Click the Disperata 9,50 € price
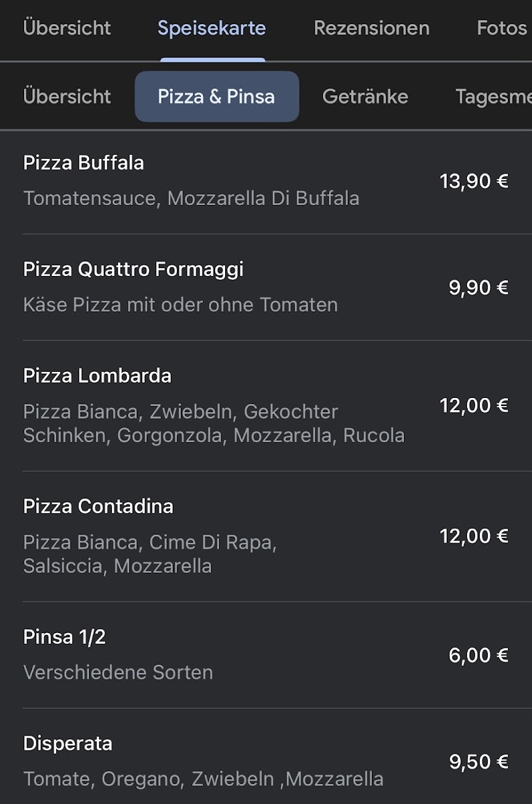The width and height of the screenshot is (532, 804). tap(478, 762)
